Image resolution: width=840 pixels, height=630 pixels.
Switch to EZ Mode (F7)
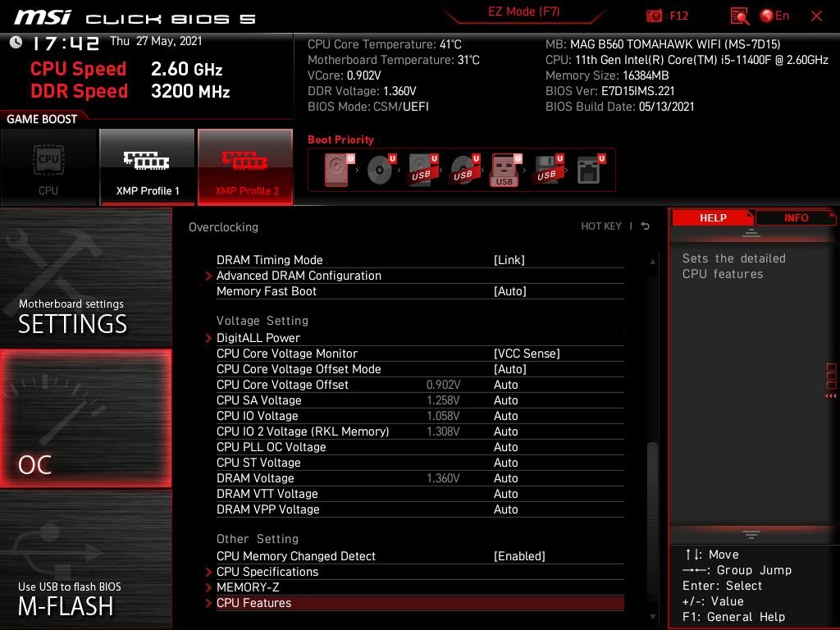click(523, 11)
